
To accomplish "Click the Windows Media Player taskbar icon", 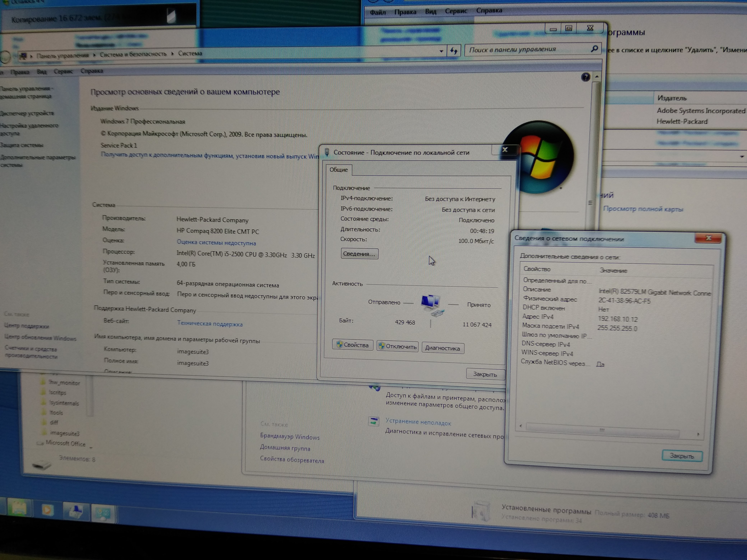I will (x=47, y=510).
